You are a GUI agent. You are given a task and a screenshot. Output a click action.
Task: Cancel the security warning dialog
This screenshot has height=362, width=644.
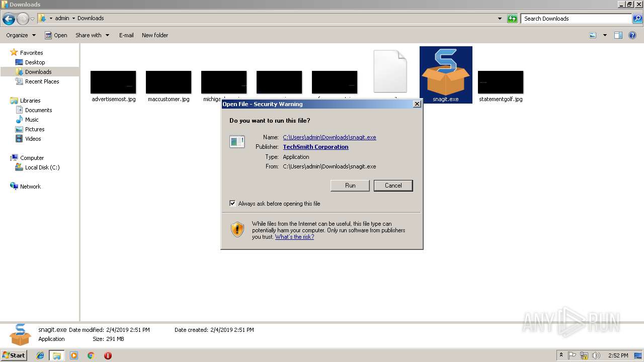(x=393, y=186)
